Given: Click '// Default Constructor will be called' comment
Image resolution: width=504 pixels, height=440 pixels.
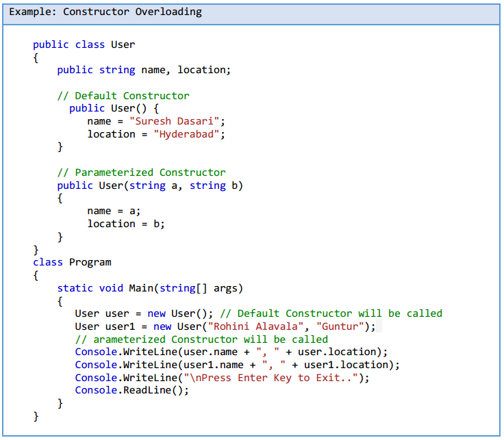Looking at the screenshot, I should tap(331, 313).
